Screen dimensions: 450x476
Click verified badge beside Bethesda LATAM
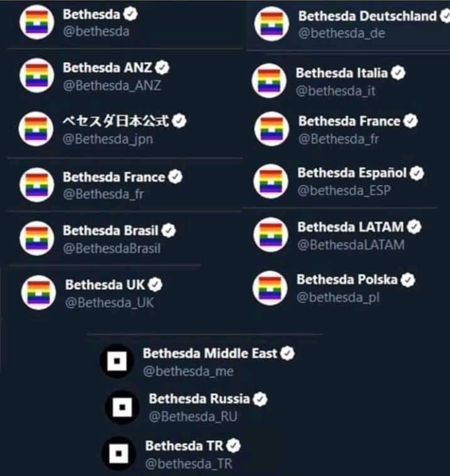coord(414,227)
